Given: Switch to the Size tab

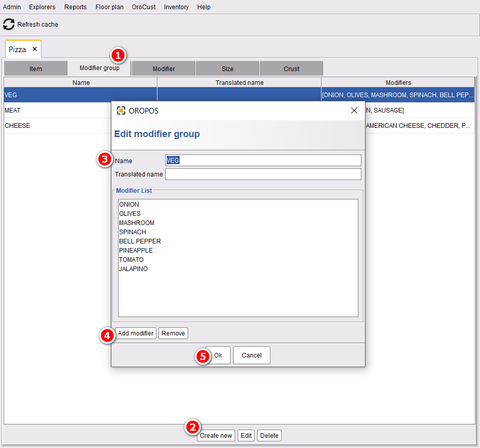Looking at the screenshot, I should tap(227, 69).
